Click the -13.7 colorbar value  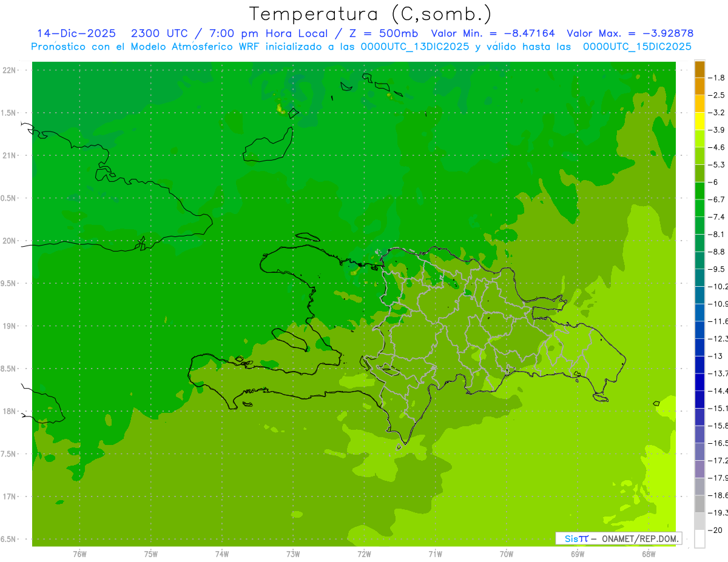click(718, 373)
